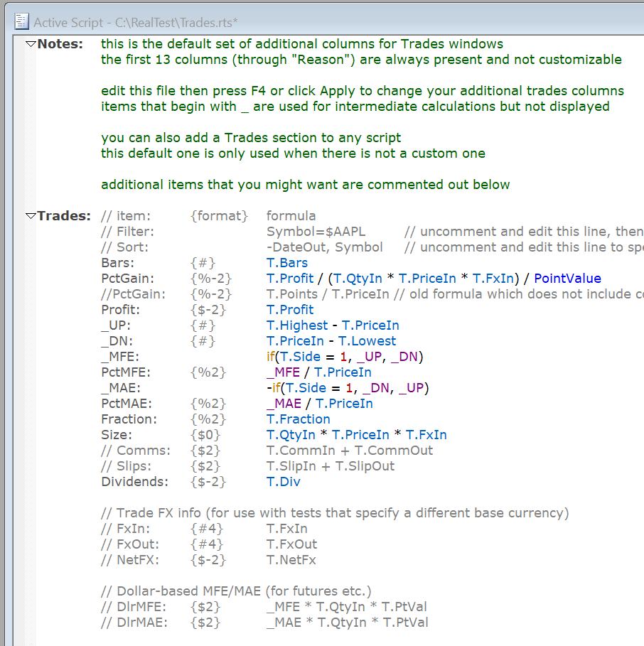Collapse the Notes section
Screen dimensions: 644x646
point(30,44)
